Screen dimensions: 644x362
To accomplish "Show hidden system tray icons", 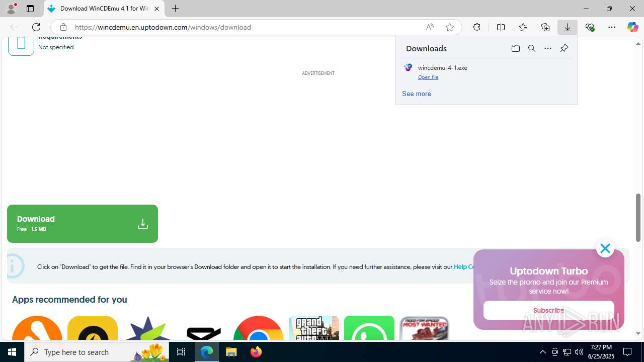I will click(542, 352).
